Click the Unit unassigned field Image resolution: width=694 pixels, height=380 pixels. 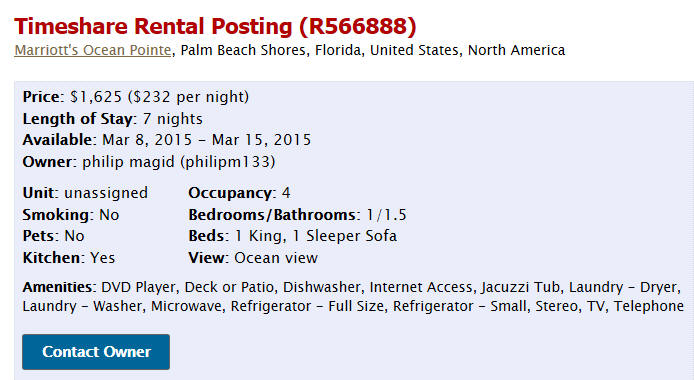(x=85, y=193)
